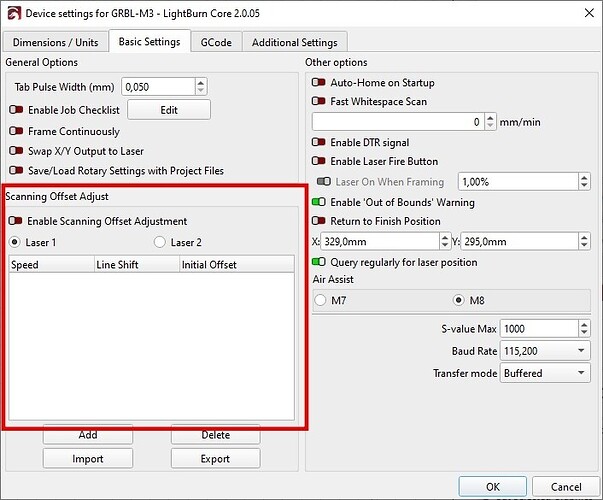Image resolution: width=603 pixels, height=500 pixels.
Task: Switch to the Dimensions / Units tab
Action: 55,42
